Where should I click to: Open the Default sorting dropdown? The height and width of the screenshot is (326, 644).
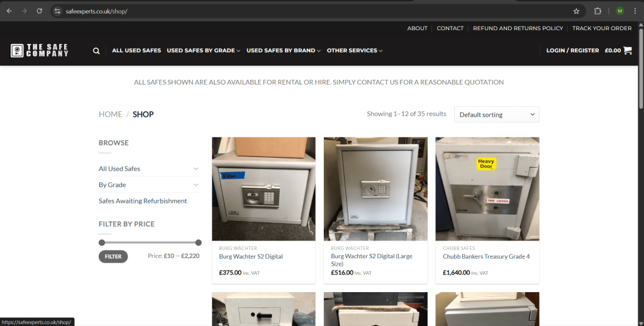pos(496,114)
